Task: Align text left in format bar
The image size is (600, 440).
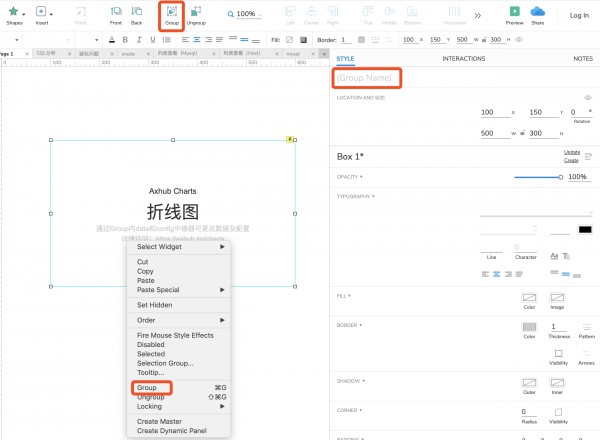Action: pyautogui.click(x=186, y=39)
